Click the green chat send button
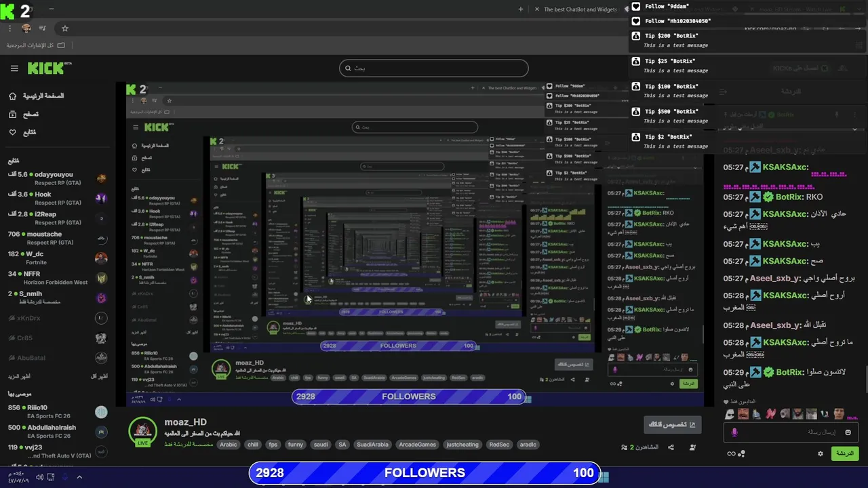The width and height of the screenshot is (868, 488). (x=845, y=453)
